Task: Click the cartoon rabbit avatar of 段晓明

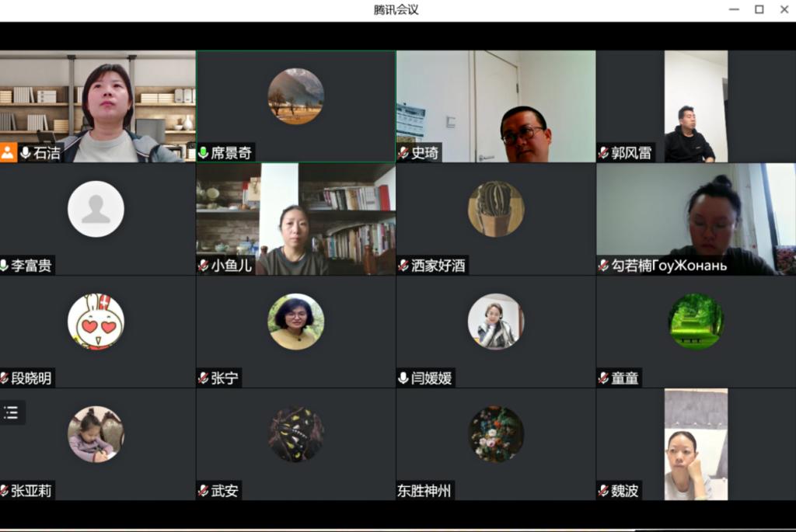Action: tap(96, 322)
